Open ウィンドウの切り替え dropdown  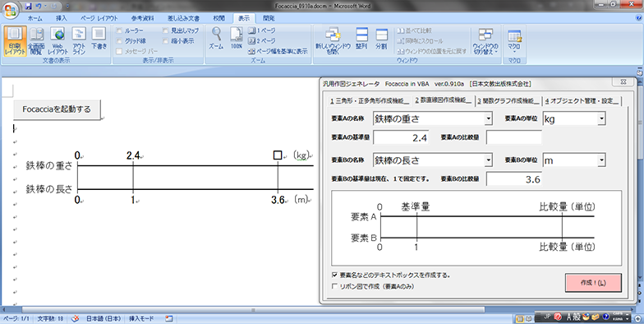pyautogui.click(x=485, y=41)
